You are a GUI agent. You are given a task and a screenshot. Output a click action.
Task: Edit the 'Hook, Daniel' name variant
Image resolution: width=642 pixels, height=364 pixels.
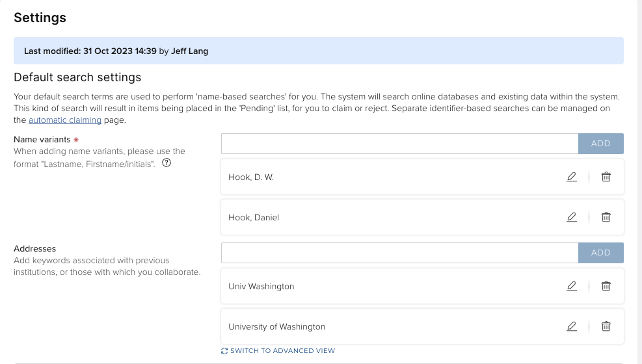click(572, 217)
